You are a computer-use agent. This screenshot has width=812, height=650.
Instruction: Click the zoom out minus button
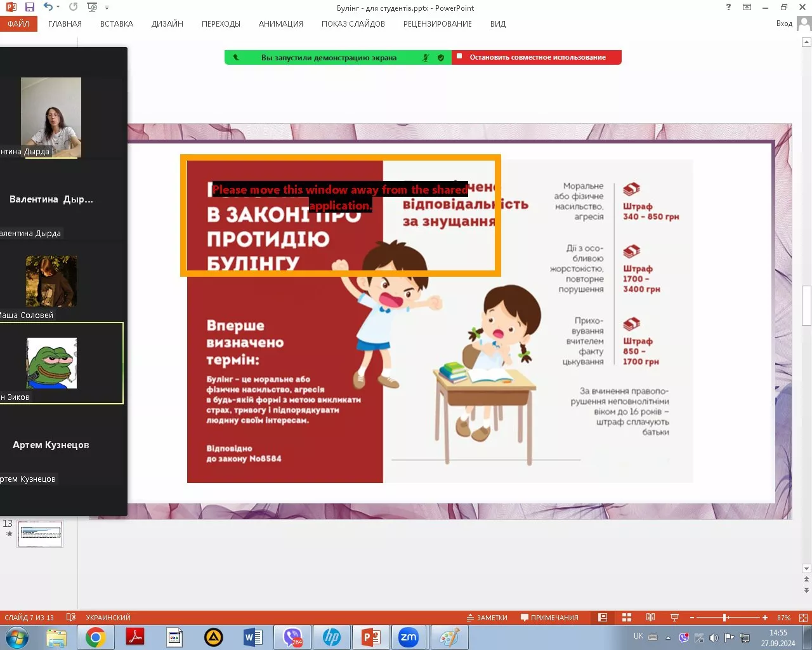[692, 618]
